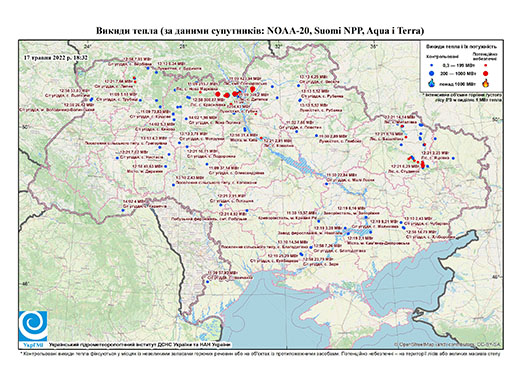Click the large red legend circle
This screenshot has width=520, height=368.
(486, 73)
